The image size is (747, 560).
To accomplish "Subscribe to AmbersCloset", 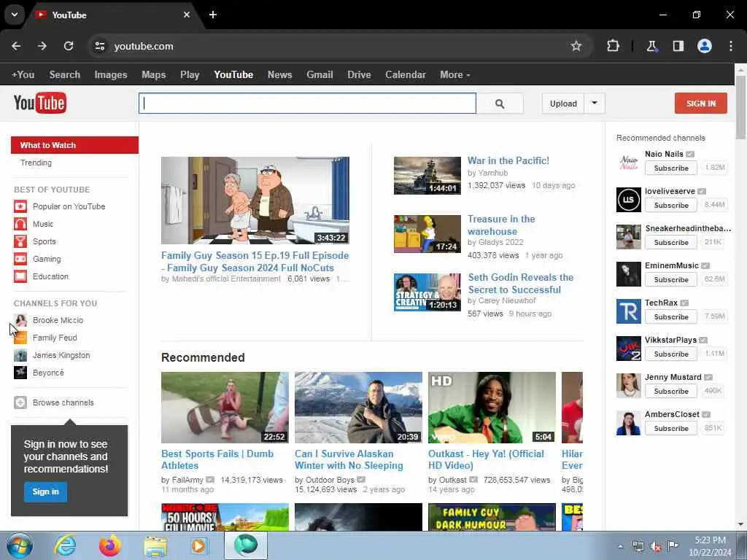I will 671,428.
